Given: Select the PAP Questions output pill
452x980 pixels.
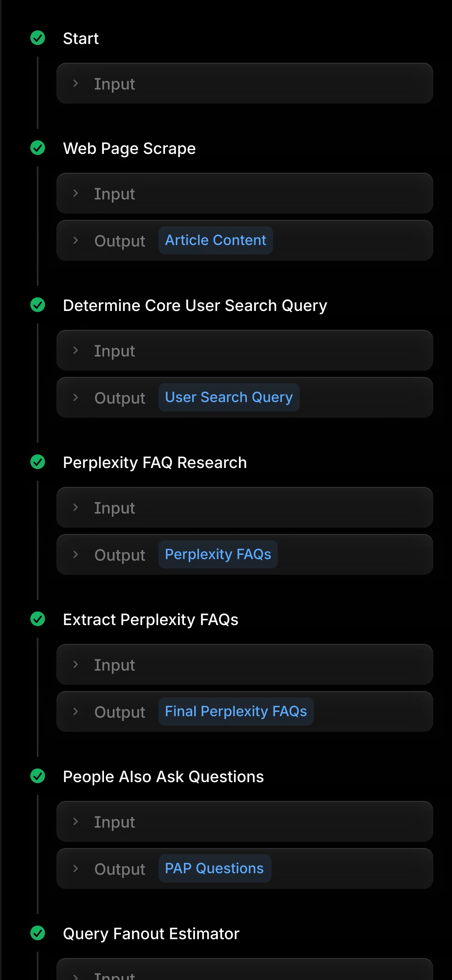Looking at the screenshot, I should click(214, 868).
